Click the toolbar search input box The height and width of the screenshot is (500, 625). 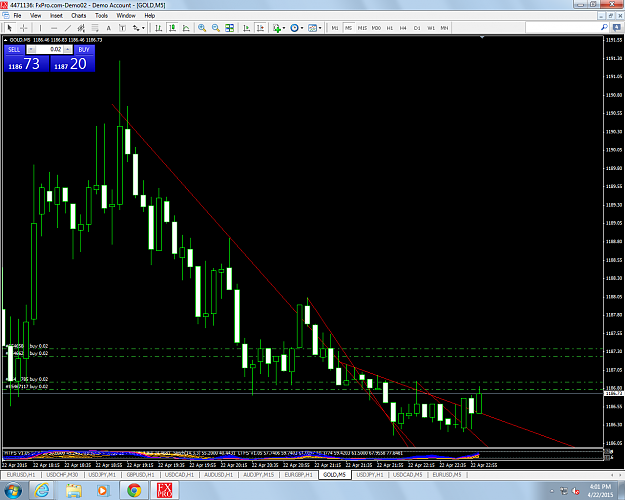click(x=562, y=27)
